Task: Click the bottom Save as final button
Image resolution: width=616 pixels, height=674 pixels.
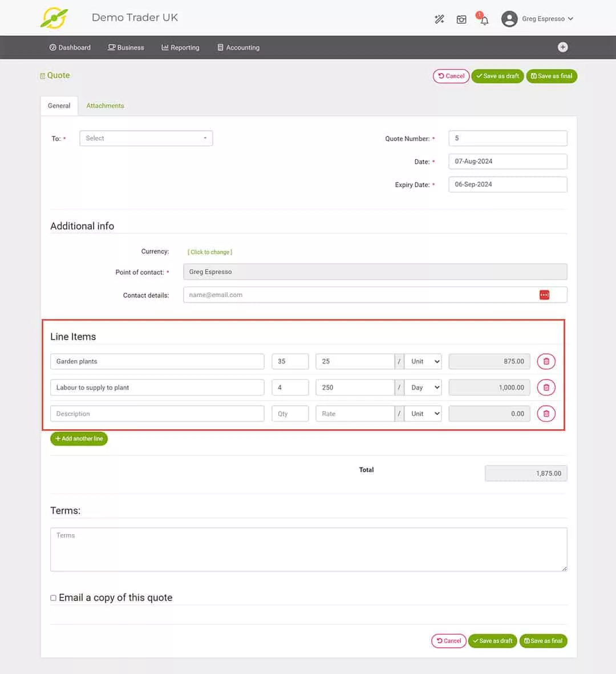Action: 544,641
